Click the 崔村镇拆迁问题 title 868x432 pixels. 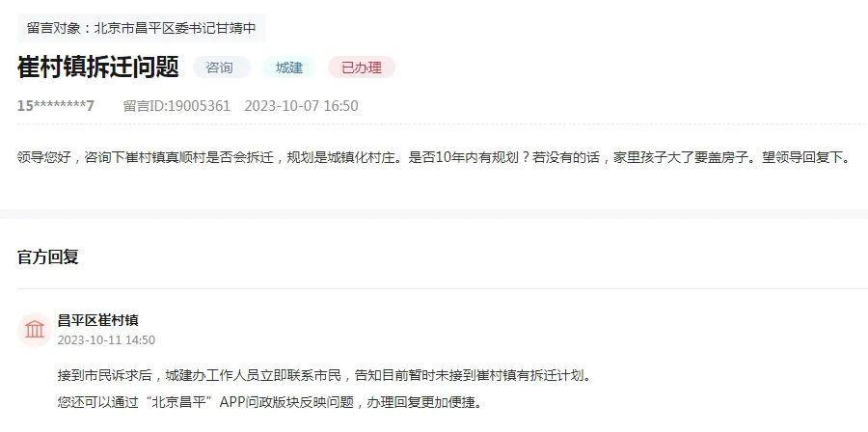click(x=98, y=67)
